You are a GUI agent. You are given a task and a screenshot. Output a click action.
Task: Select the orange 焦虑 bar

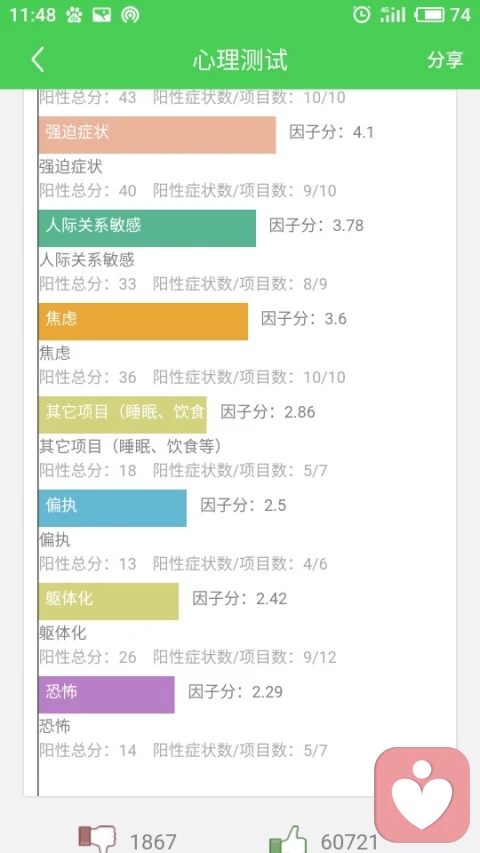pos(143,322)
